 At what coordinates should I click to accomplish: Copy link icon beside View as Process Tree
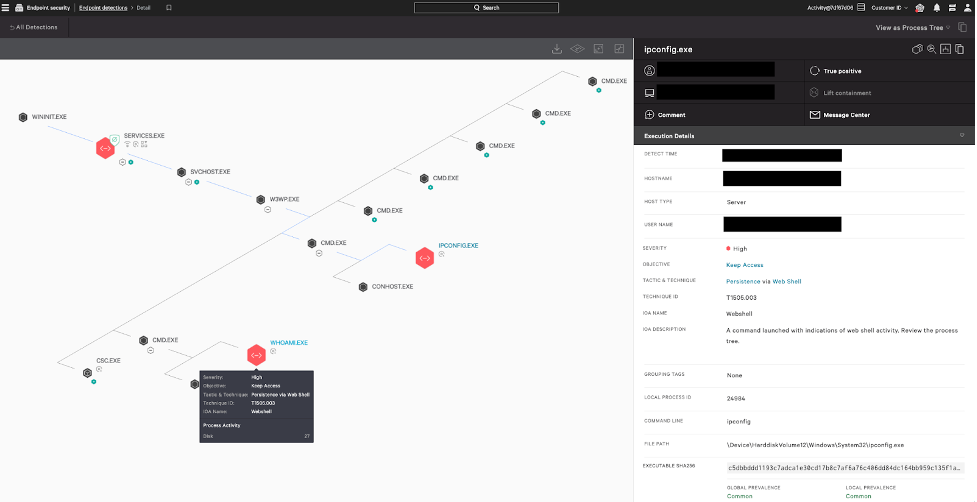pyautogui.click(x=963, y=27)
